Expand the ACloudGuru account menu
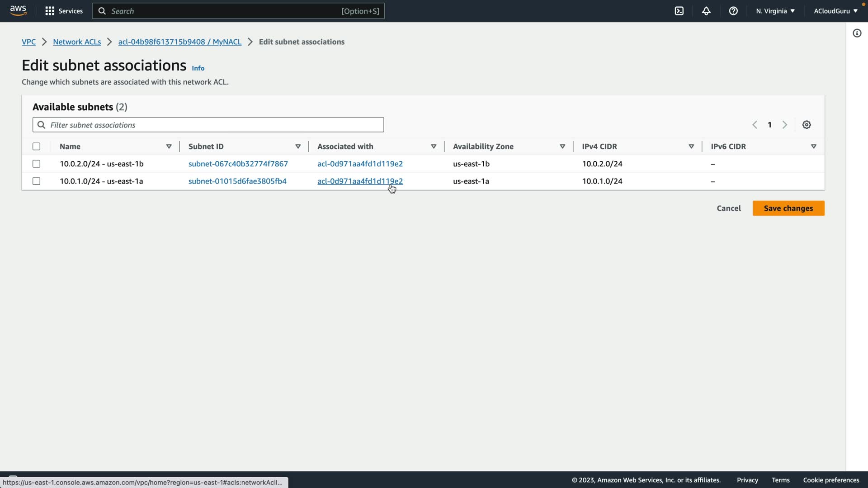This screenshot has width=868, height=488. click(x=835, y=11)
